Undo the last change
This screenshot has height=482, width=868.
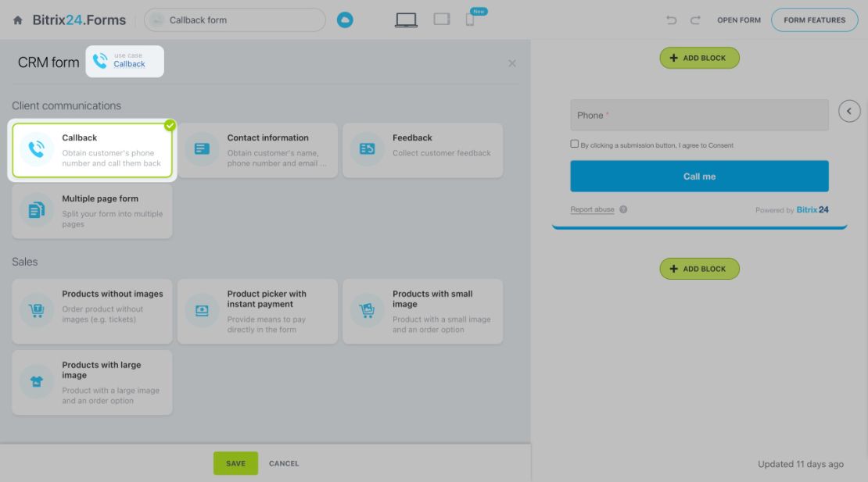672,20
